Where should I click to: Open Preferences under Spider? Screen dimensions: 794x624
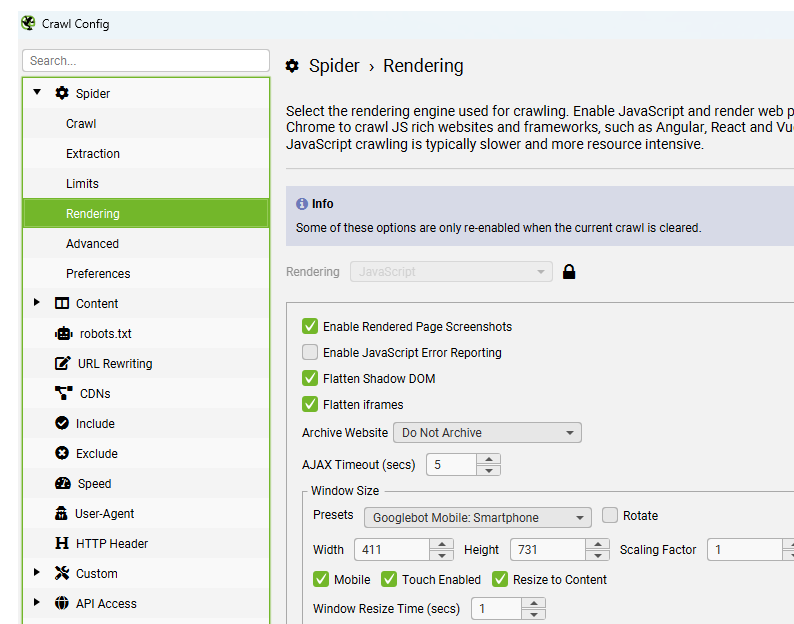point(98,274)
